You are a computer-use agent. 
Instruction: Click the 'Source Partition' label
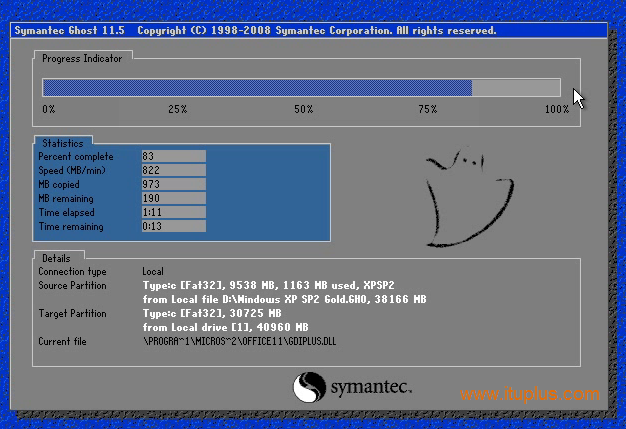click(x=72, y=285)
